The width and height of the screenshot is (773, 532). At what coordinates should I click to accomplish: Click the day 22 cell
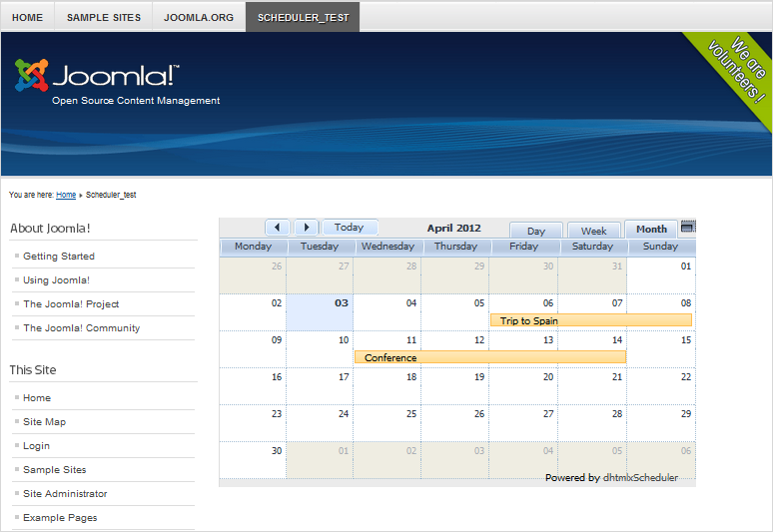[x=661, y=386]
